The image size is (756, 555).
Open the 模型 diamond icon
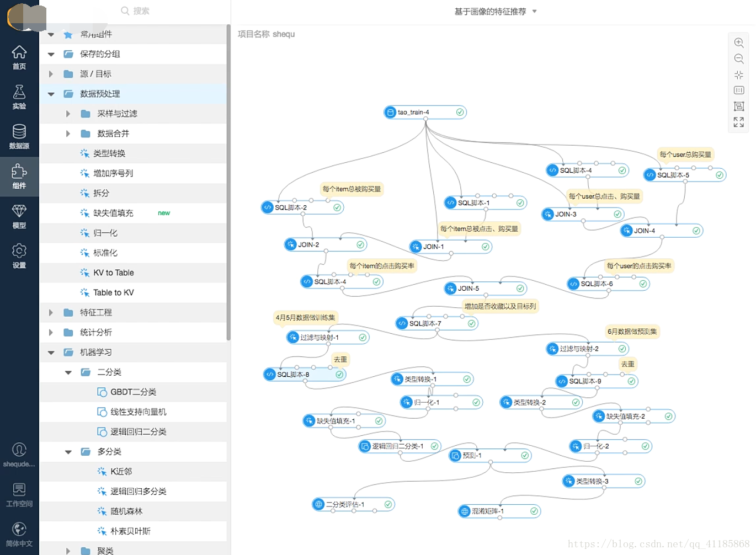tap(19, 211)
